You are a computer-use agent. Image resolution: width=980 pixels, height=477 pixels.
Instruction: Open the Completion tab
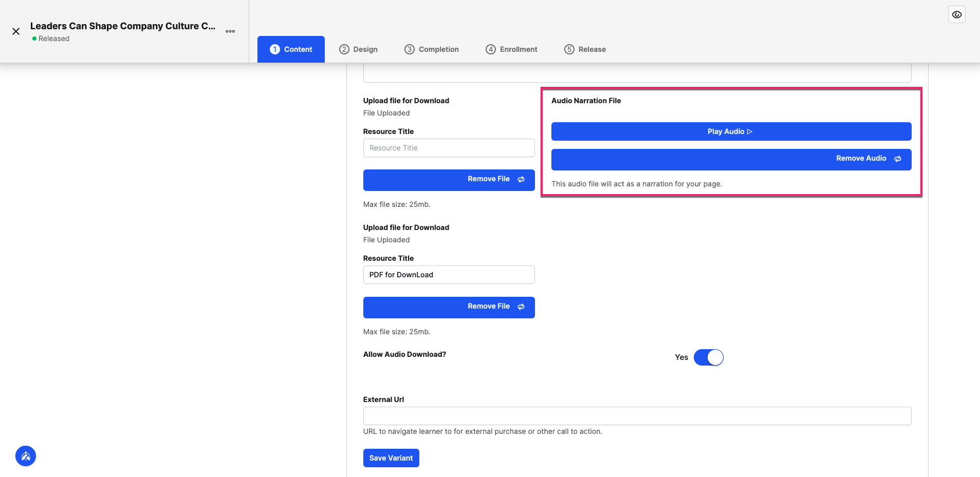(432, 49)
